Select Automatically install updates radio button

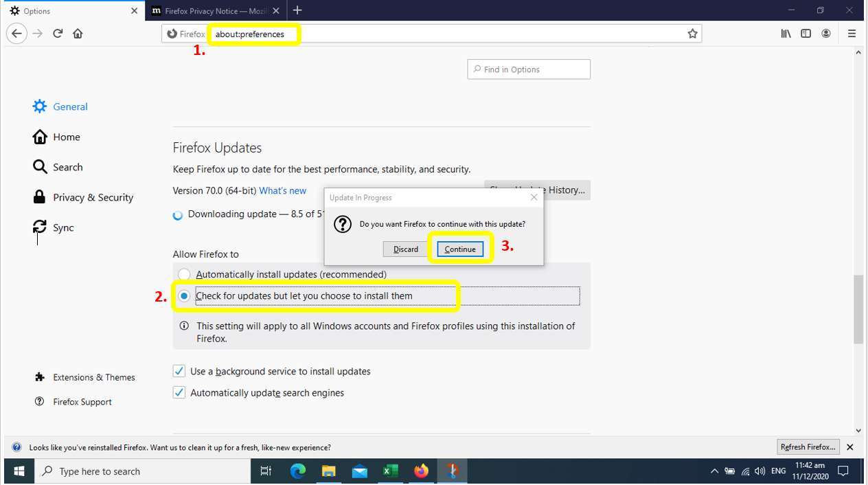(x=184, y=274)
